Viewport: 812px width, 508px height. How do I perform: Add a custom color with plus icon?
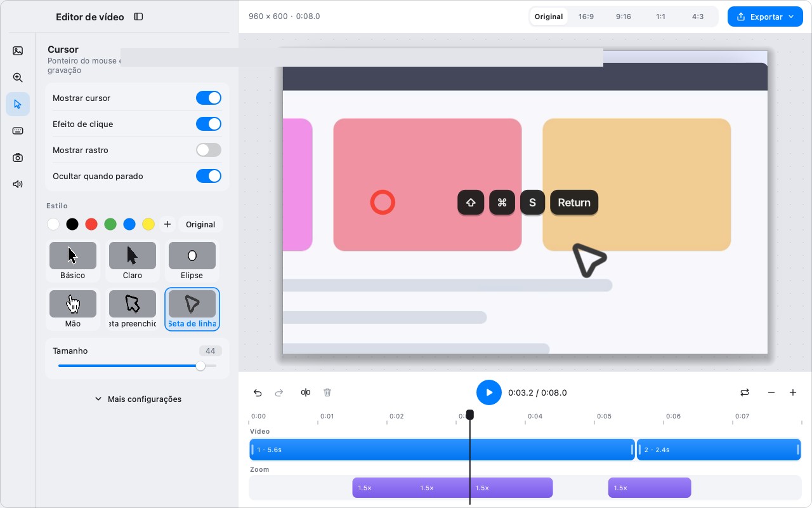[x=167, y=224]
